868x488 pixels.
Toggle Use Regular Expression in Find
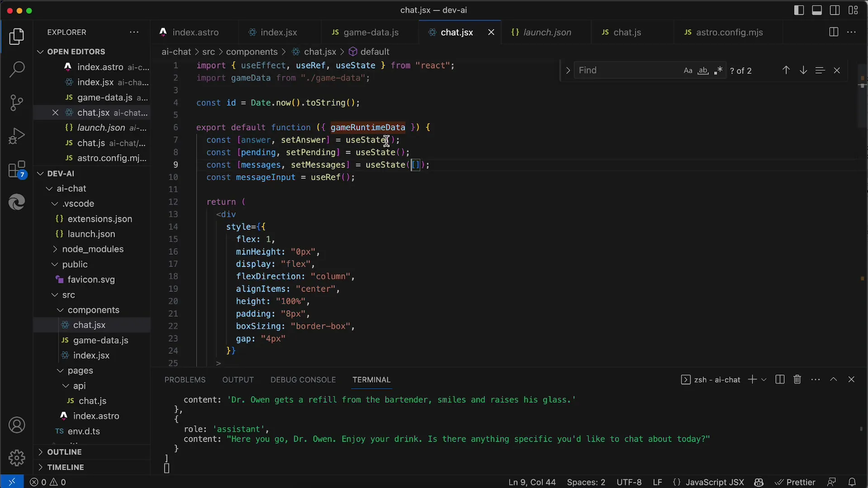tap(718, 71)
